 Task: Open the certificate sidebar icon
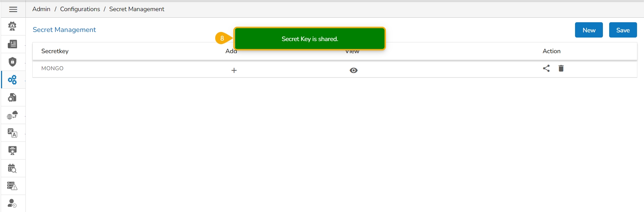(13, 150)
